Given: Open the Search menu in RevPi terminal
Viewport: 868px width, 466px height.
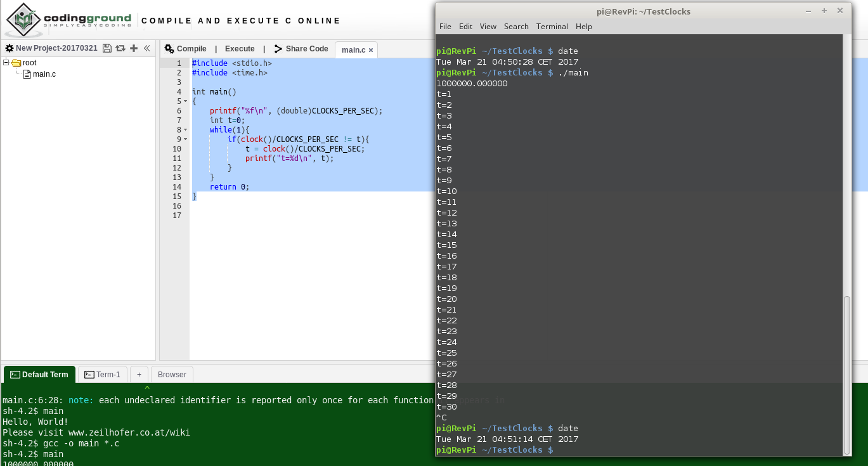Looking at the screenshot, I should 516,26.
